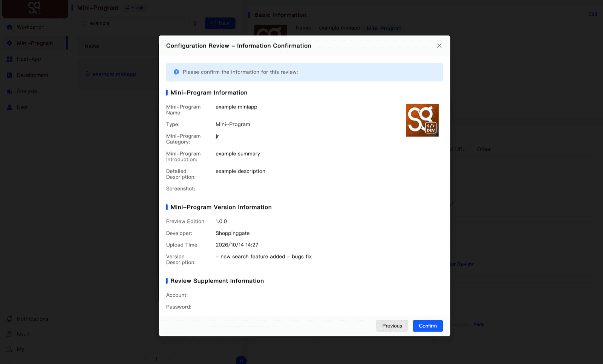Click the Mini-Program sidebar icon
Viewport: 603px width, 364px height.
(10, 43)
